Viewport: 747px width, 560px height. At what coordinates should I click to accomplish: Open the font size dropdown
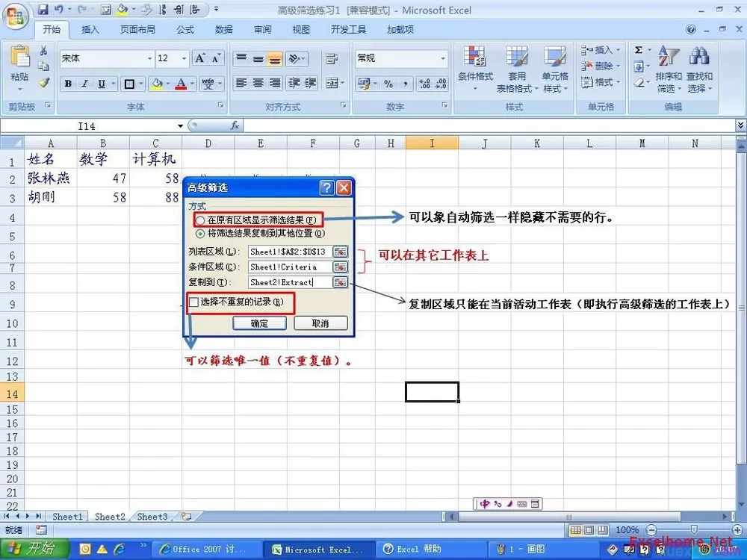[184, 58]
